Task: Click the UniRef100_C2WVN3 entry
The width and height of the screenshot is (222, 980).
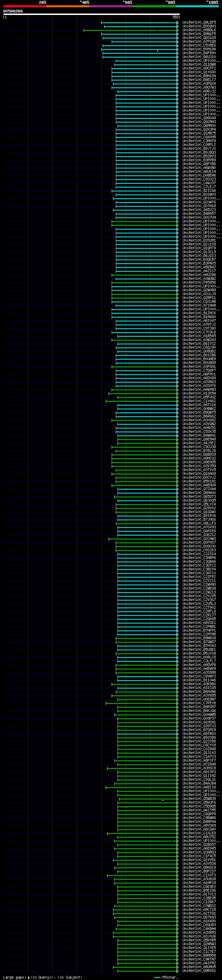Action: (199, 584)
